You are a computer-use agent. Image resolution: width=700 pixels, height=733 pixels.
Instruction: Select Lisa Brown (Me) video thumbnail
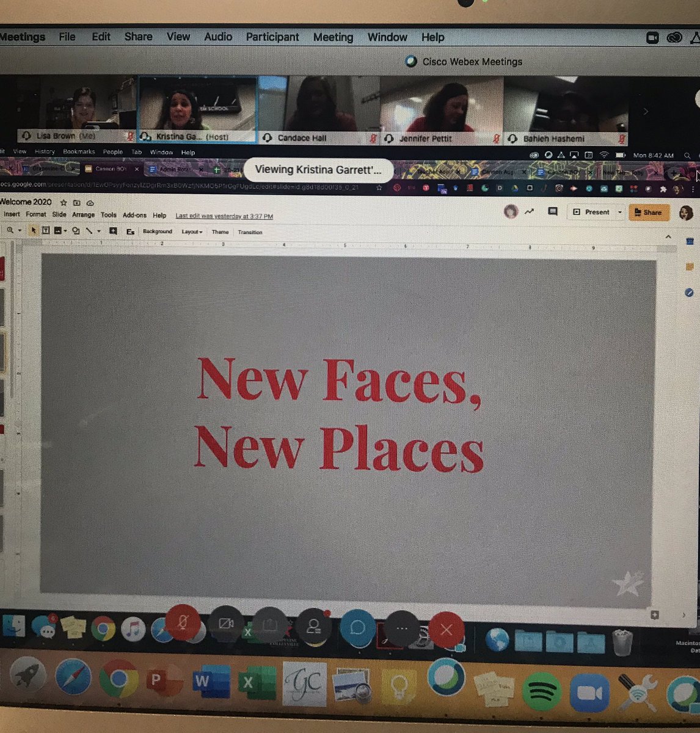pyautogui.click(x=76, y=109)
